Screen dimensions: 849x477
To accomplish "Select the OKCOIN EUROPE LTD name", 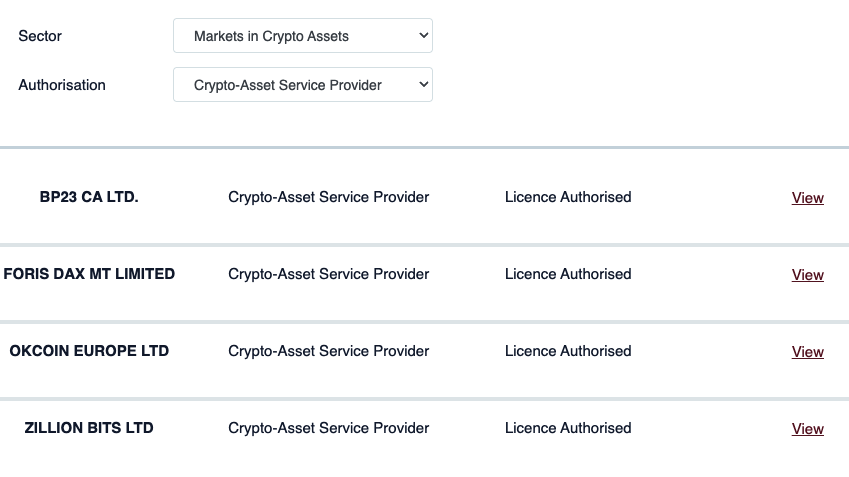I will (89, 351).
